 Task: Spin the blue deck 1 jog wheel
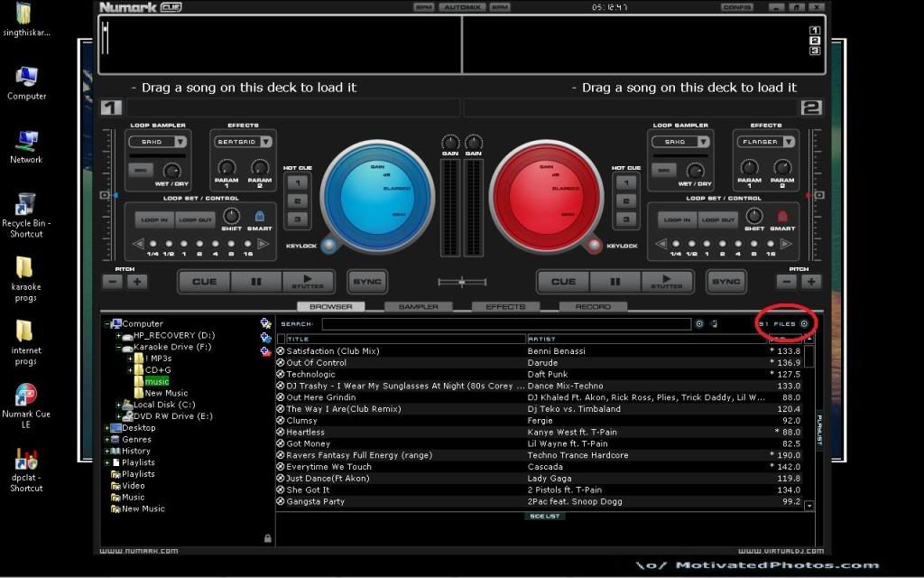(377, 196)
